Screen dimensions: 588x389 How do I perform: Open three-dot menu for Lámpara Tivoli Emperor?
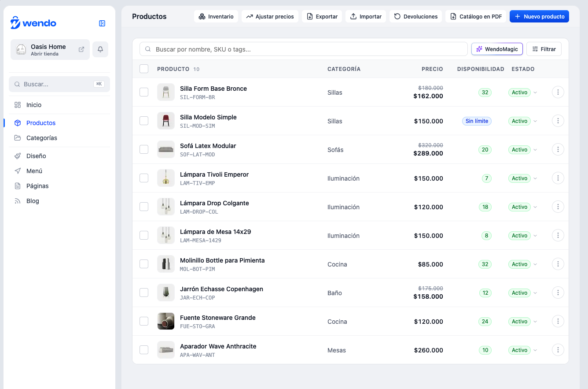point(558,178)
